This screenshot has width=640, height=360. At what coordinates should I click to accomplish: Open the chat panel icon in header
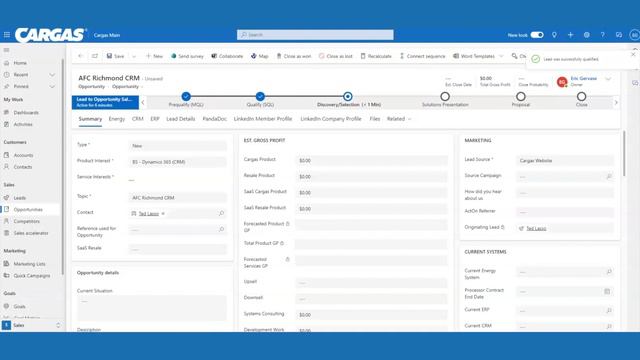point(619,35)
